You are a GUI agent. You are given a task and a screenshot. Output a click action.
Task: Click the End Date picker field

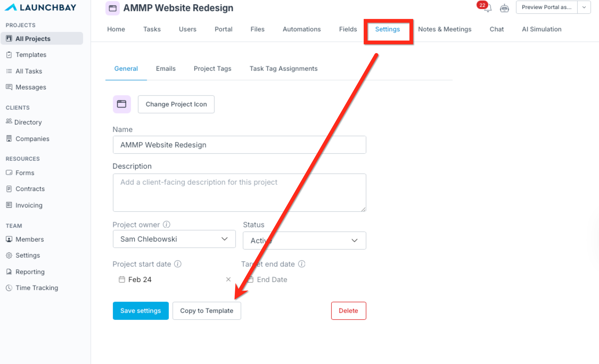272,279
